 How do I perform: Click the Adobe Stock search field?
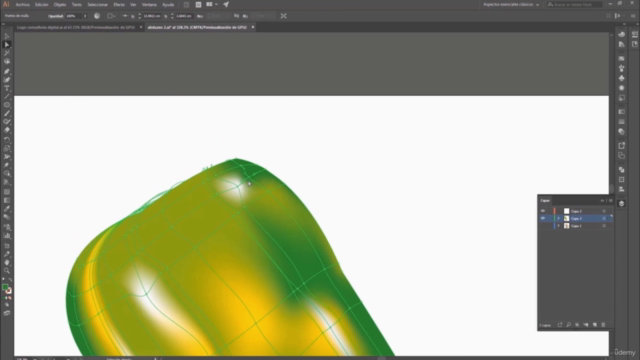575,4
